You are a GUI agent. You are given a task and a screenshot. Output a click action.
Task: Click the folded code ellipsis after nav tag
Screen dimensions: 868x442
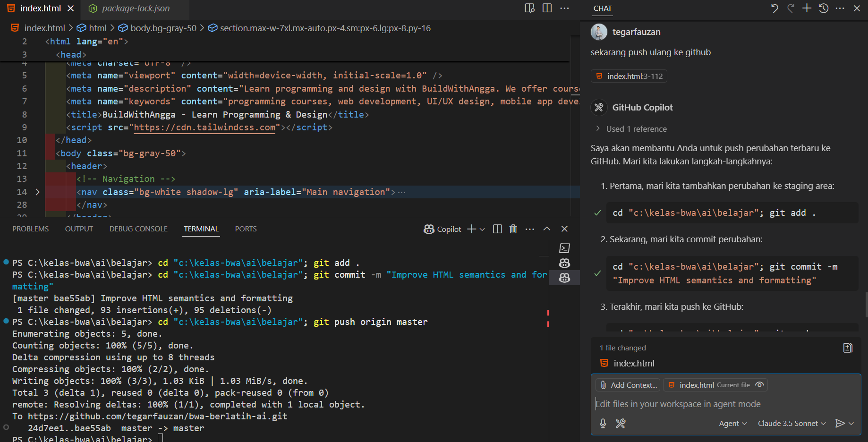pyautogui.click(x=401, y=192)
